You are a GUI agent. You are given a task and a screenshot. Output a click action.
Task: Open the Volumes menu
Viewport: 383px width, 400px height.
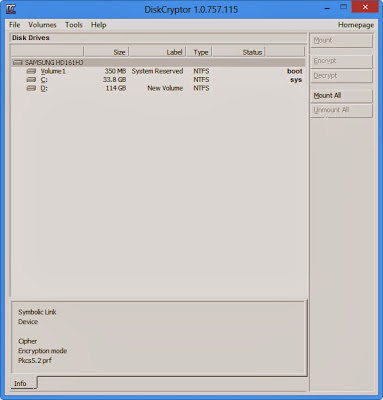[42, 25]
